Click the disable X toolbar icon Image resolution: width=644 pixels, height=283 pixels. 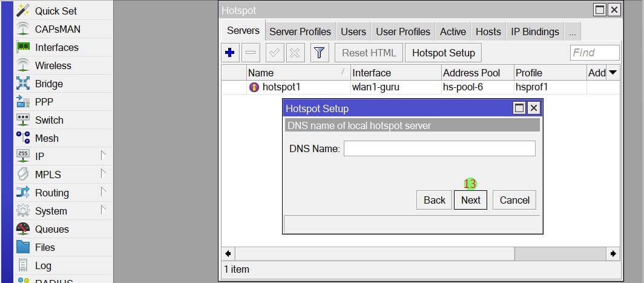coord(295,53)
